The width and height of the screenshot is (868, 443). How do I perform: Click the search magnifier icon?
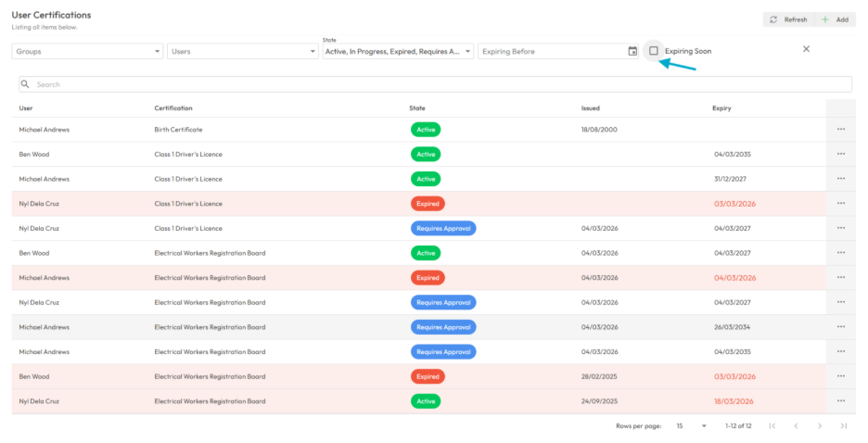pyautogui.click(x=26, y=84)
